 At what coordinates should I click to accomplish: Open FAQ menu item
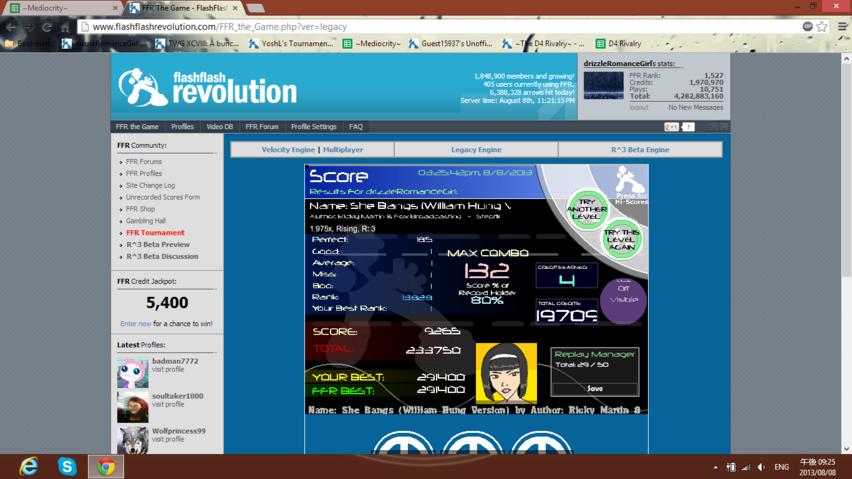(356, 127)
